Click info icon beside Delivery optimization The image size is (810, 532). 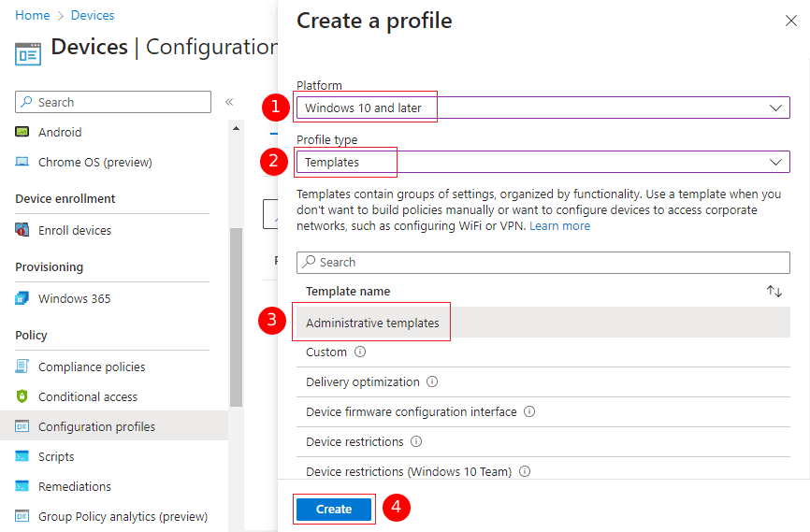pyautogui.click(x=432, y=381)
